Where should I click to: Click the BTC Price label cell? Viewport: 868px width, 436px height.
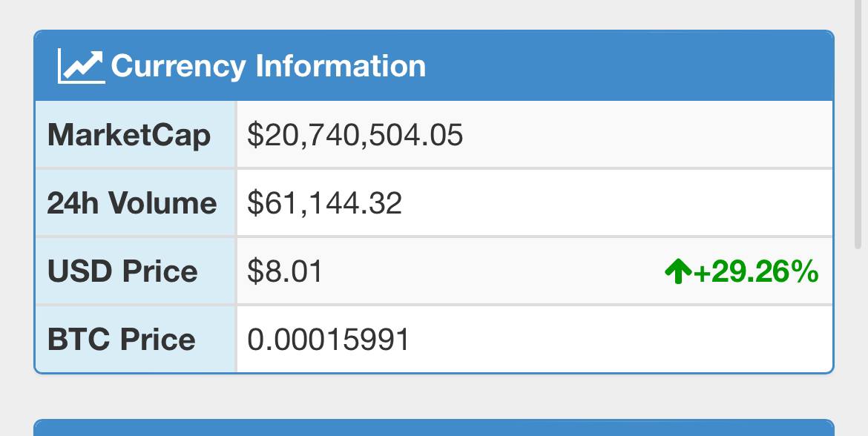tap(136, 339)
